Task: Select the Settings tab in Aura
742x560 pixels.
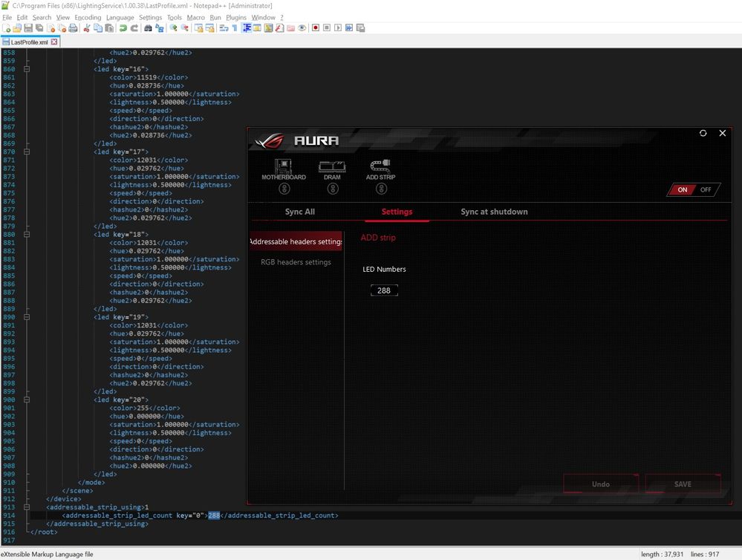Action: coord(397,212)
